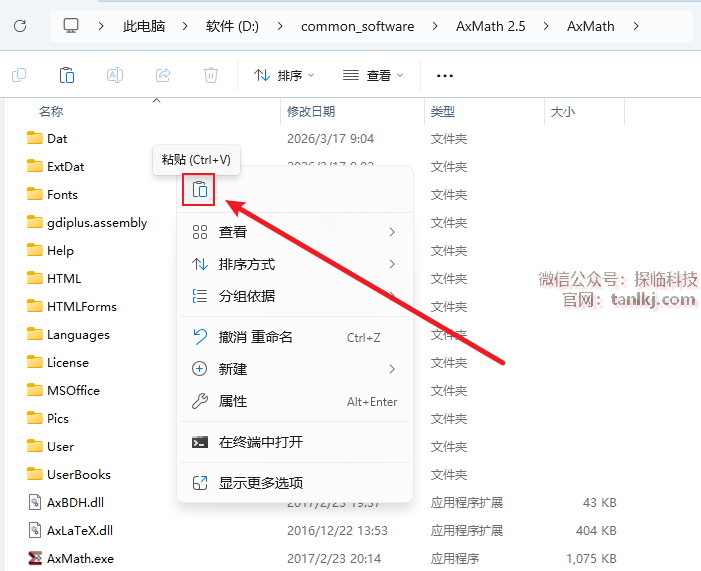Image resolution: width=701 pixels, height=571 pixels.
Task: Click the AxMath.exe application icon
Action: click(35, 558)
